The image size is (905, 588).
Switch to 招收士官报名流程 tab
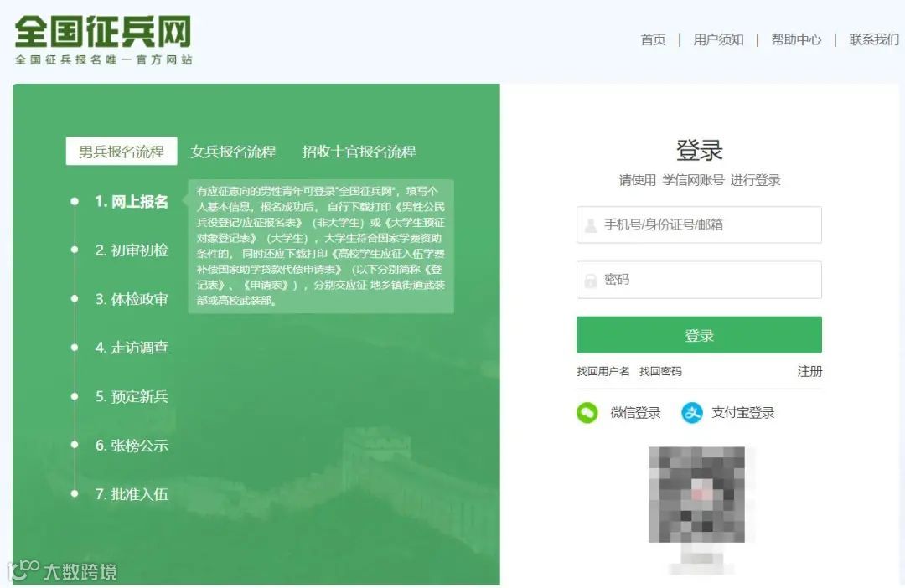coord(359,152)
